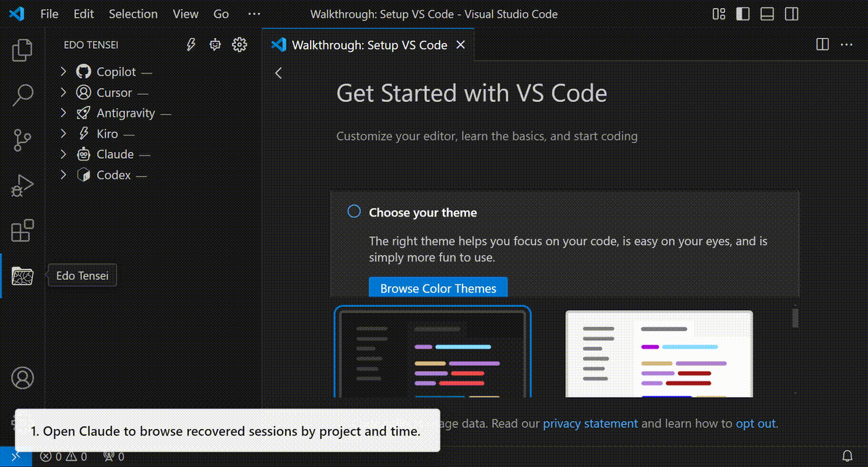
Task: Select the Codex label in the tree
Action: [114, 175]
